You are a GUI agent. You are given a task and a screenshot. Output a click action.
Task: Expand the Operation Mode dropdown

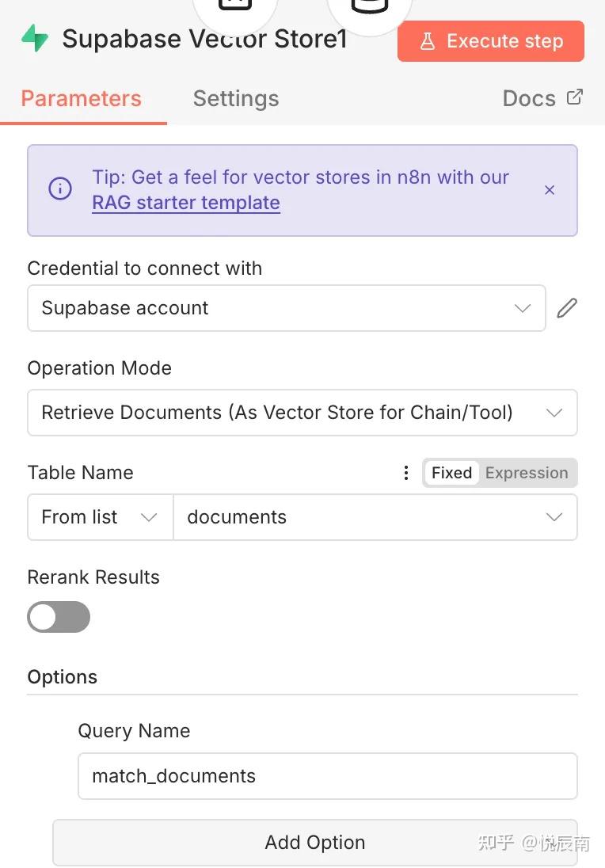tap(302, 413)
